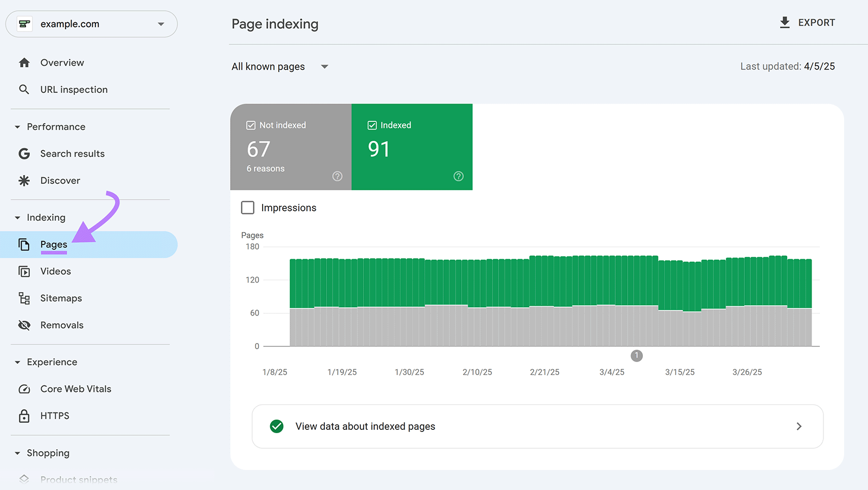Click the EXPORT button
The height and width of the screenshot is (490, 868).
(x=807, y=23)
